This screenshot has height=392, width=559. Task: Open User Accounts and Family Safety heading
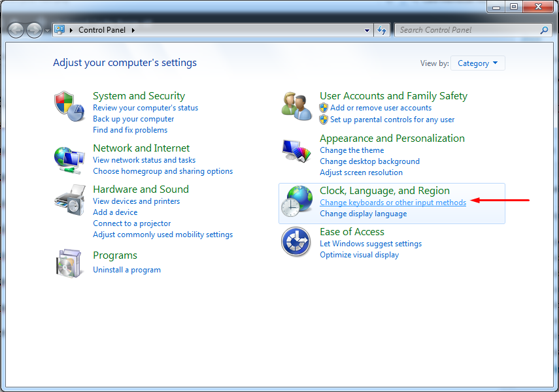coord(394,96)
